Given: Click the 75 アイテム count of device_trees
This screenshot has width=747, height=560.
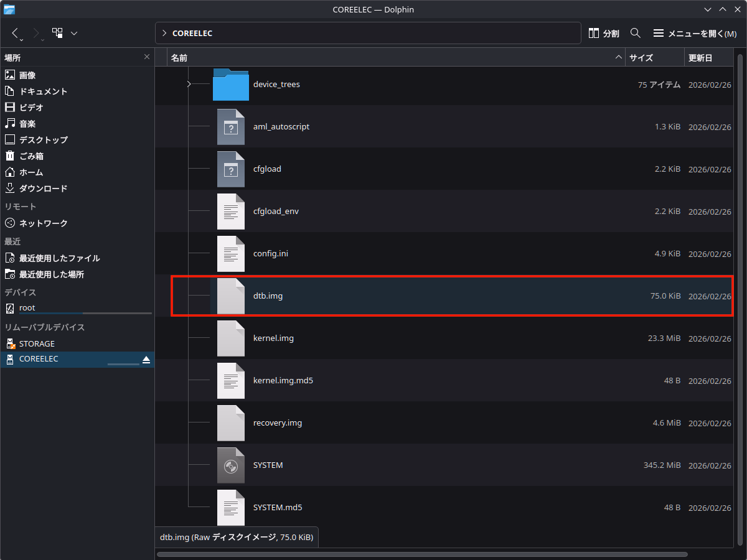Looking at the screenshot, I should tap(659, 85).
